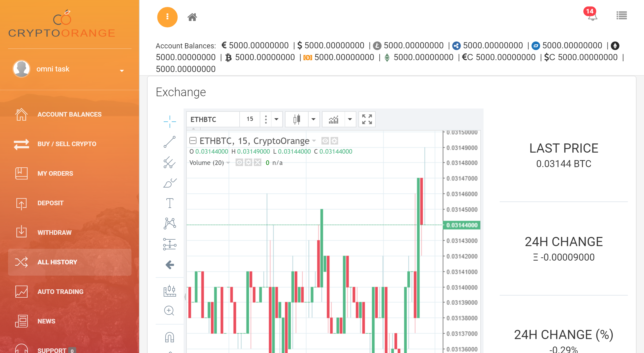
Task: Open the interval three-dot options
Action: [266, 119]
